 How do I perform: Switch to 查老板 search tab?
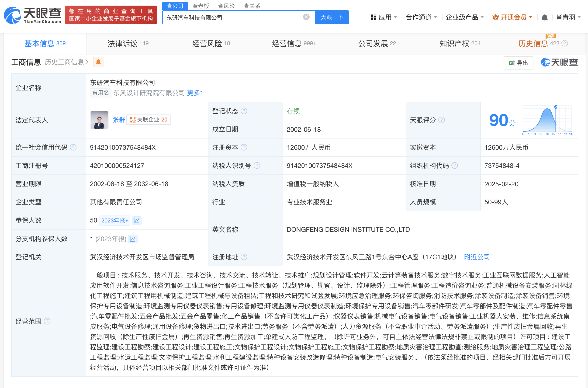coord(201,6)
